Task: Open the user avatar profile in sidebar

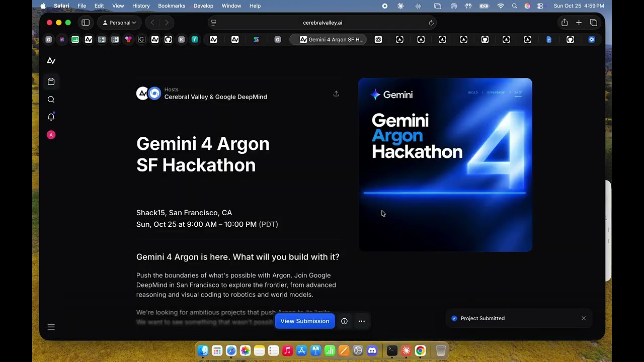Action: click(51, 135)
